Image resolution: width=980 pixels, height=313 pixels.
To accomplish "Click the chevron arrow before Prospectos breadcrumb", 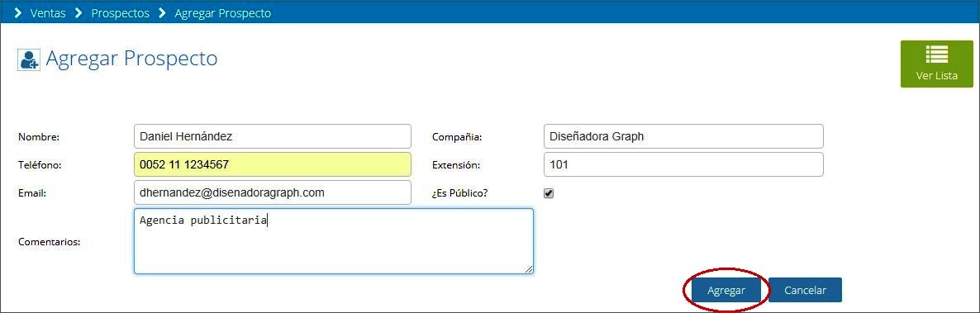I will click(x=78, y=13).
